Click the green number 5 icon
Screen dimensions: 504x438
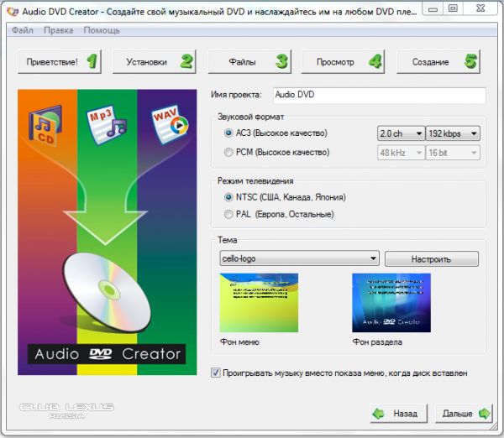coord(470,61)
